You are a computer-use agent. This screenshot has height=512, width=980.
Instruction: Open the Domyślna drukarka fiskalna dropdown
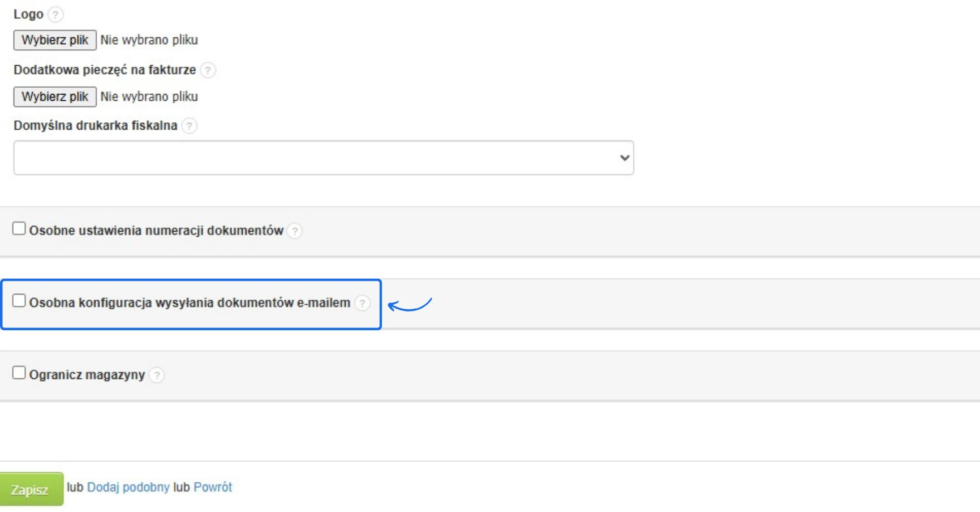click(323, 158)
